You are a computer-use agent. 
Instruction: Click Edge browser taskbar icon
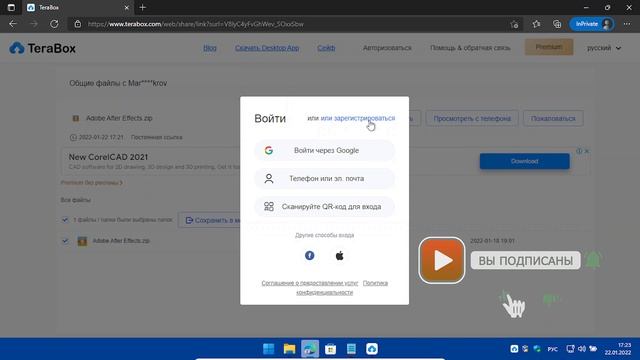[310, 349]
